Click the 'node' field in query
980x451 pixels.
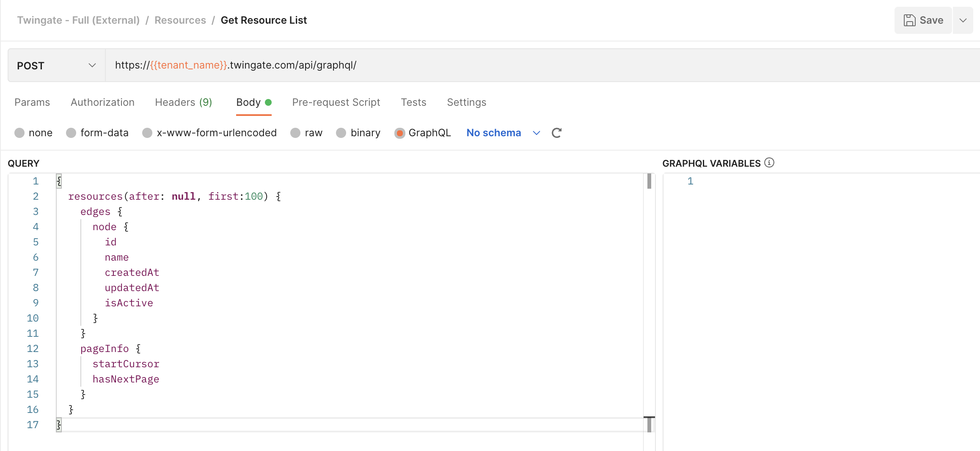[x=105, y=227]
